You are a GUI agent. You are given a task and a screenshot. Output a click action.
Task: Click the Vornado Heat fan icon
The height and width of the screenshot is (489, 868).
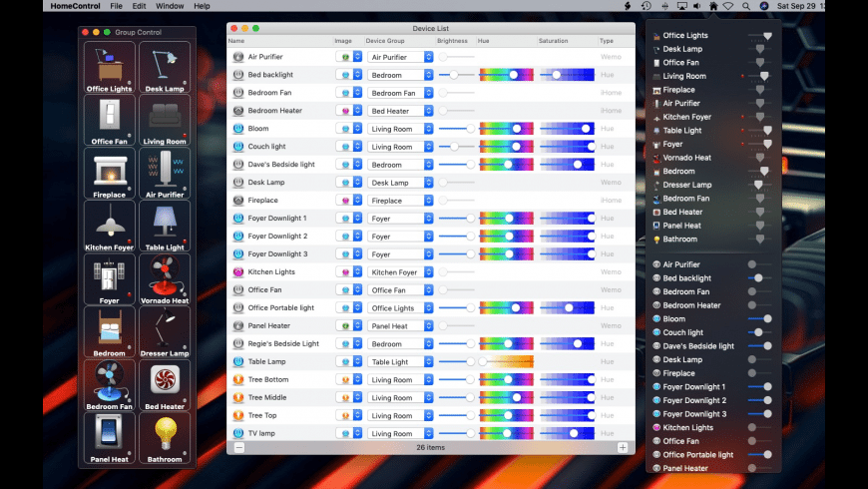(x=164, y=276)
